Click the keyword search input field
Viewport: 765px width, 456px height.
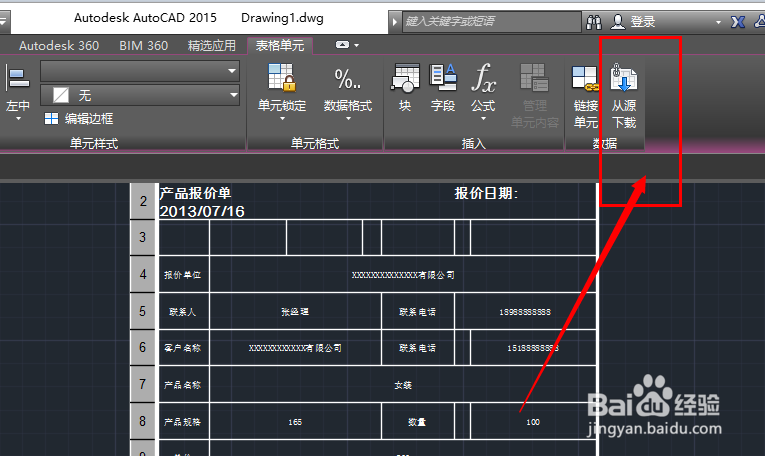pyautogui.click(x=491, y=22)
